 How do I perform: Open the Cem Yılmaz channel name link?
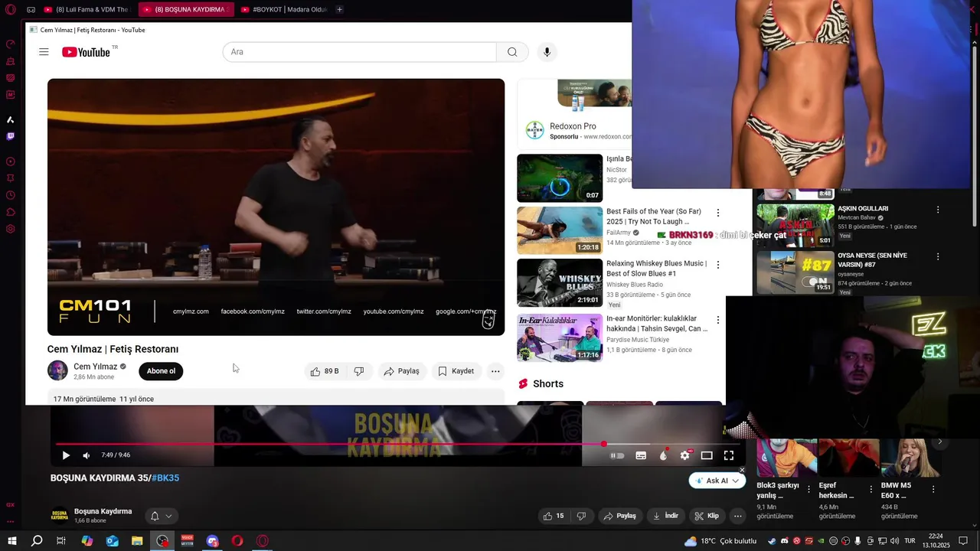[95, 367]
